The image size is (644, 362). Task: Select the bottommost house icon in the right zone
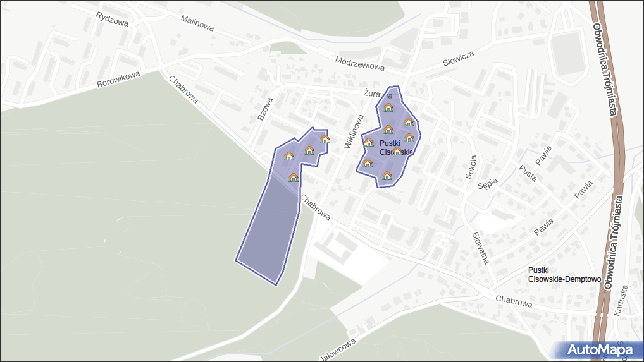387,175
